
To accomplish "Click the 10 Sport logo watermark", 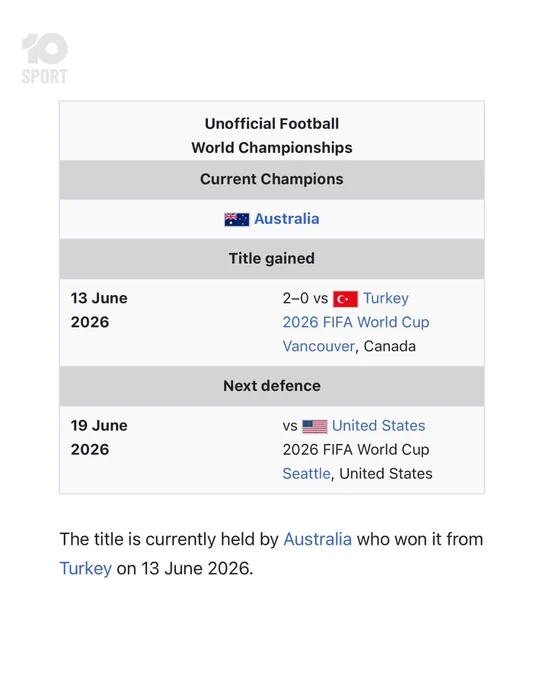I will [45, 59].
